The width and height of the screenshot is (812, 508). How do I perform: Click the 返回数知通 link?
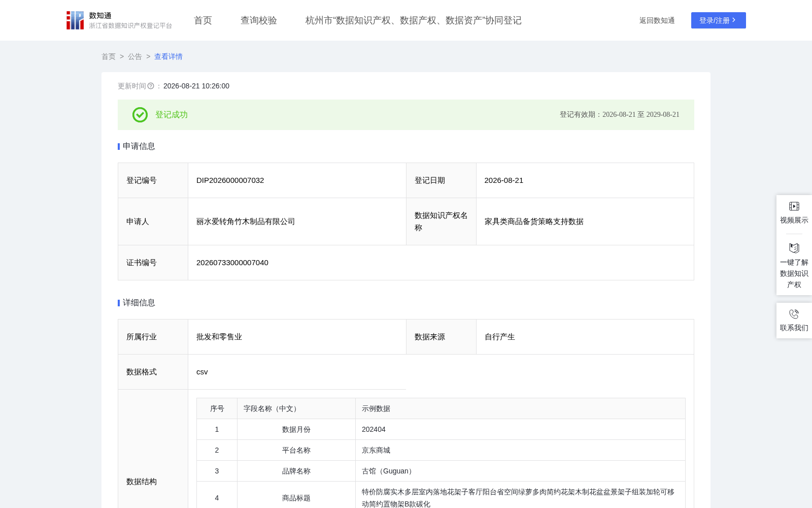657,20
